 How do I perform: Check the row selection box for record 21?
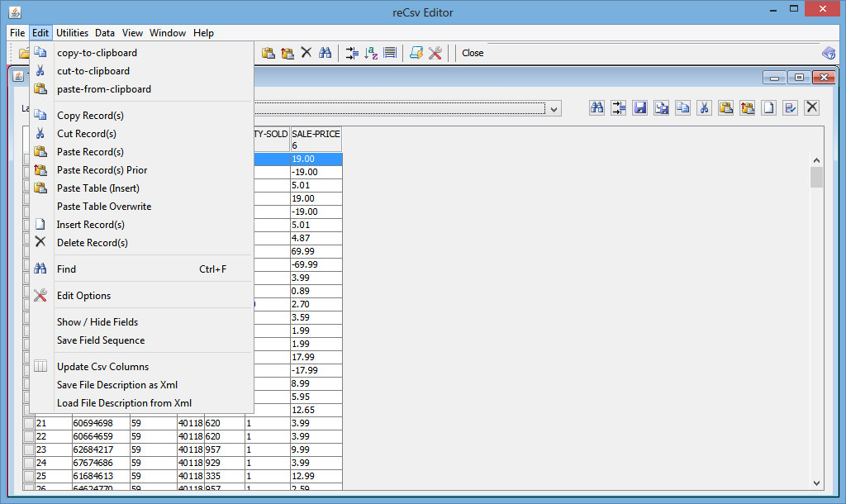coord(28,422)
